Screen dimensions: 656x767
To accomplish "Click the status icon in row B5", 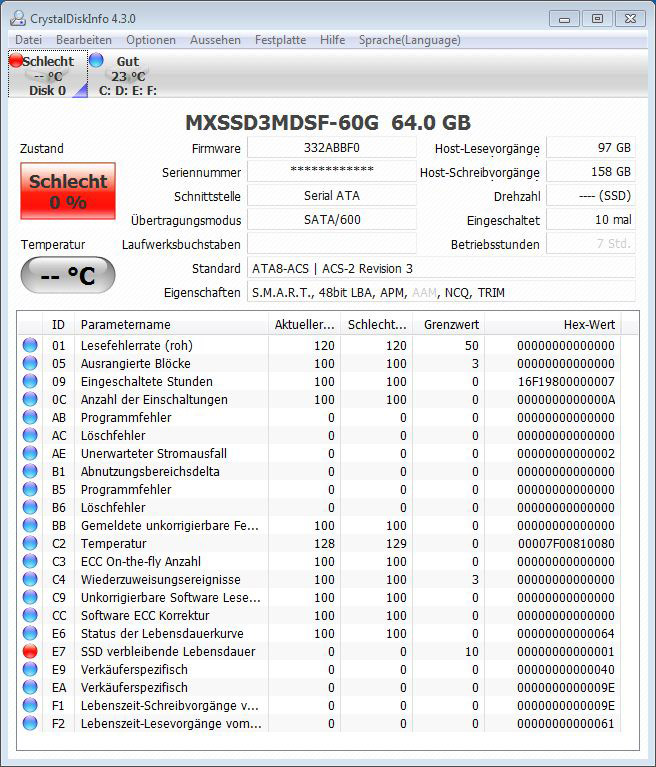I will (x=30, y=489).
